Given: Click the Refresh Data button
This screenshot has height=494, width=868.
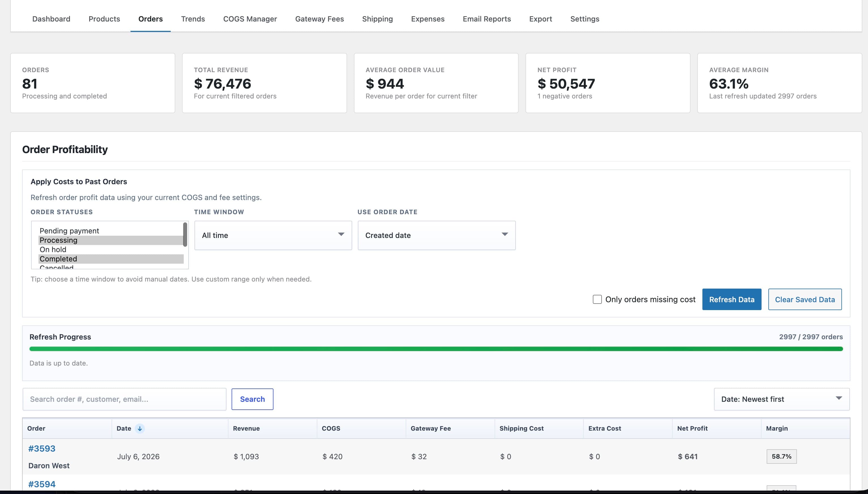Looking at the screenshot, I should tap(732, 299).
